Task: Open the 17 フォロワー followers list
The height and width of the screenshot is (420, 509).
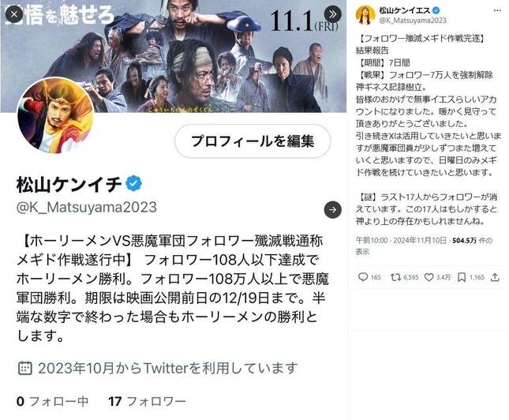Action: (147, 402)
